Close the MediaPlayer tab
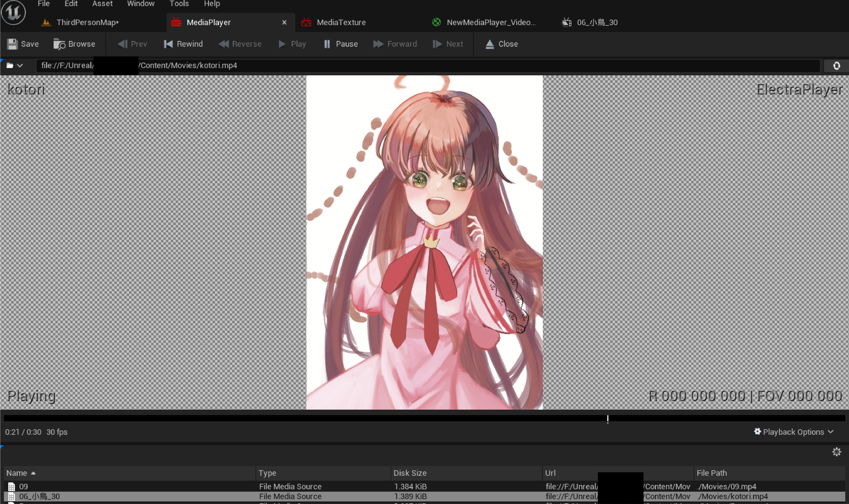 [284, 22]
